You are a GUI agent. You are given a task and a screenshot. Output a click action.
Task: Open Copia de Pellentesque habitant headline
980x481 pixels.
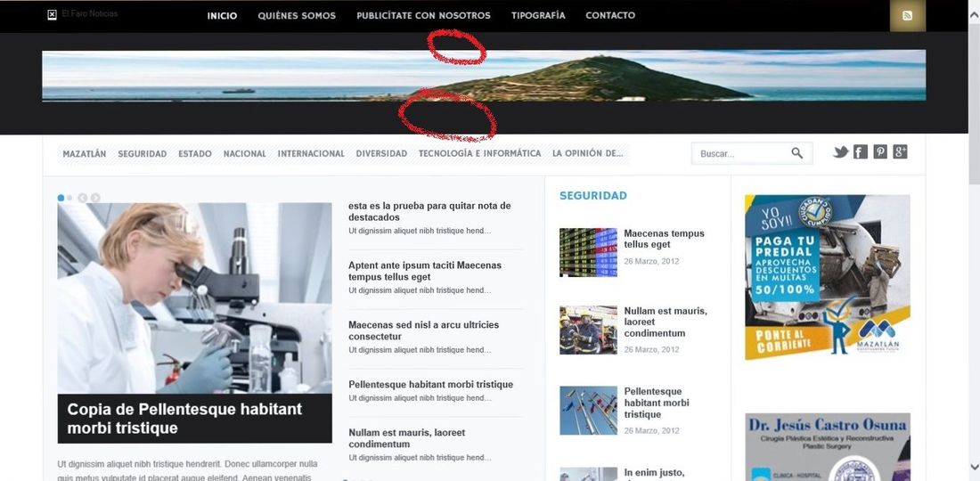(184, 419)
